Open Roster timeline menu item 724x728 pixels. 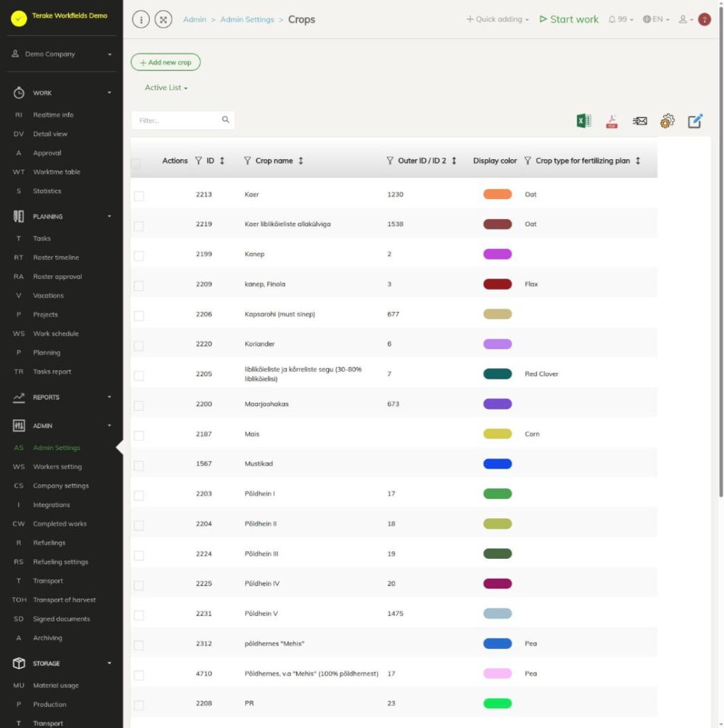tap(55, 257)
